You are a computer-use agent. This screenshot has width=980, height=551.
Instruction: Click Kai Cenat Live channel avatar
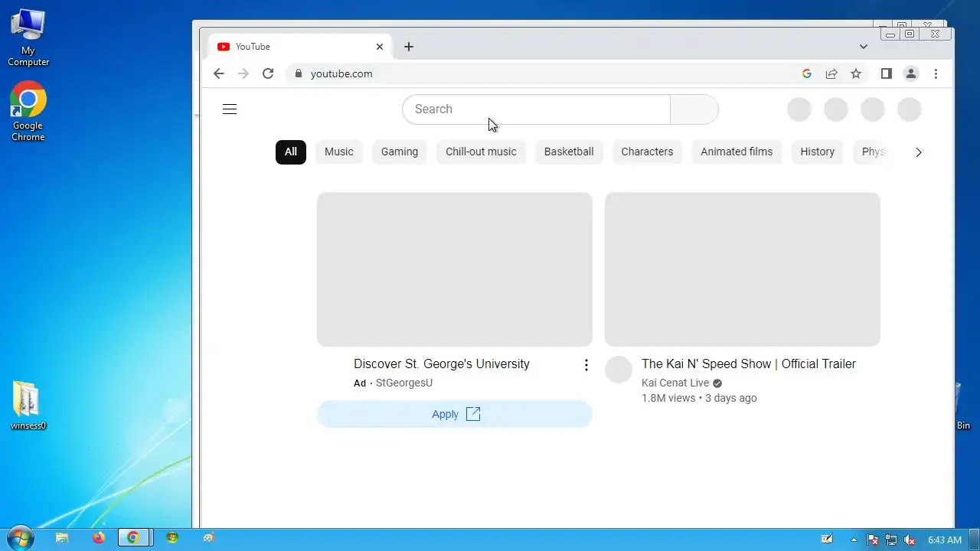(x=619, y=370)
